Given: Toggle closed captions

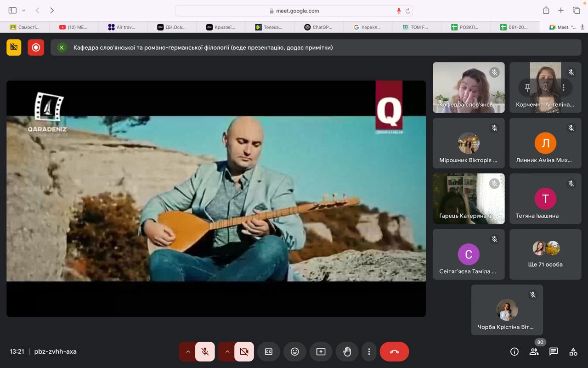Looking at the screenshot, I should [269, 352].
